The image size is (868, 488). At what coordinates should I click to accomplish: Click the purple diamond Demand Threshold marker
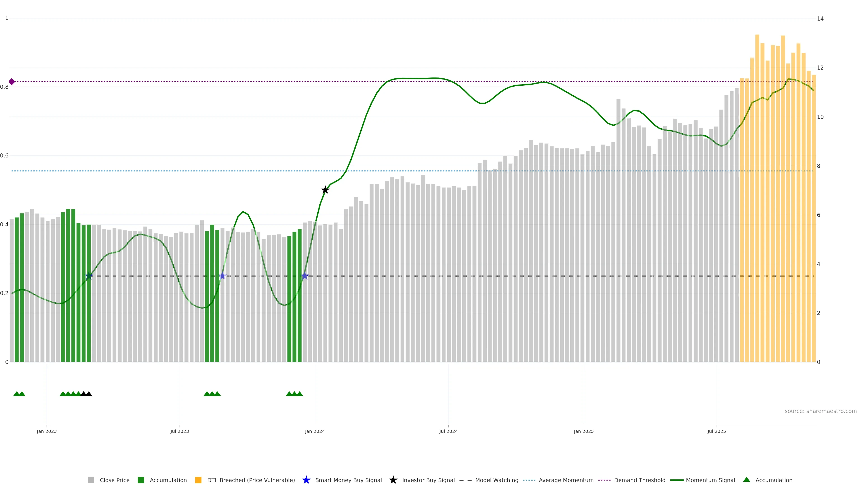(12, 82)
